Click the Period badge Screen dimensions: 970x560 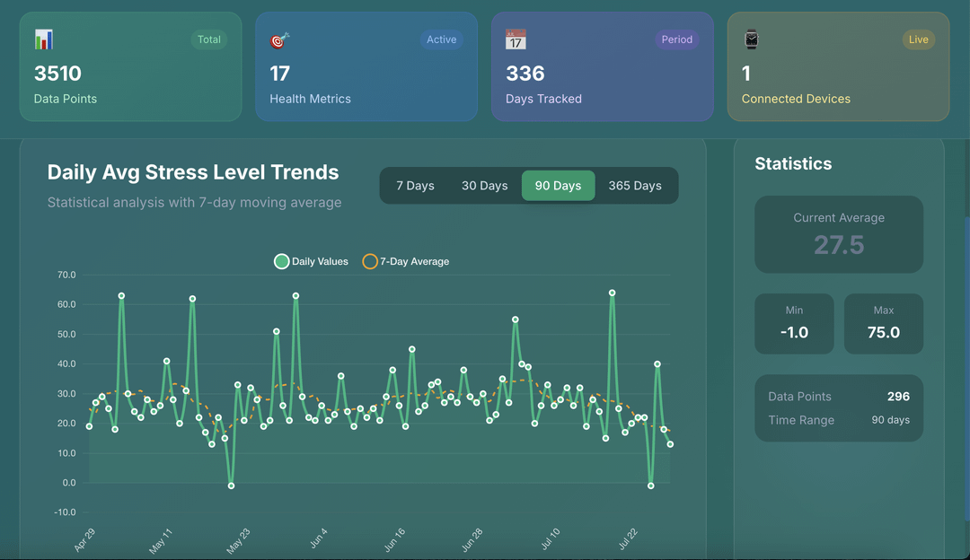pyautogui.click(x=677, y=39)
